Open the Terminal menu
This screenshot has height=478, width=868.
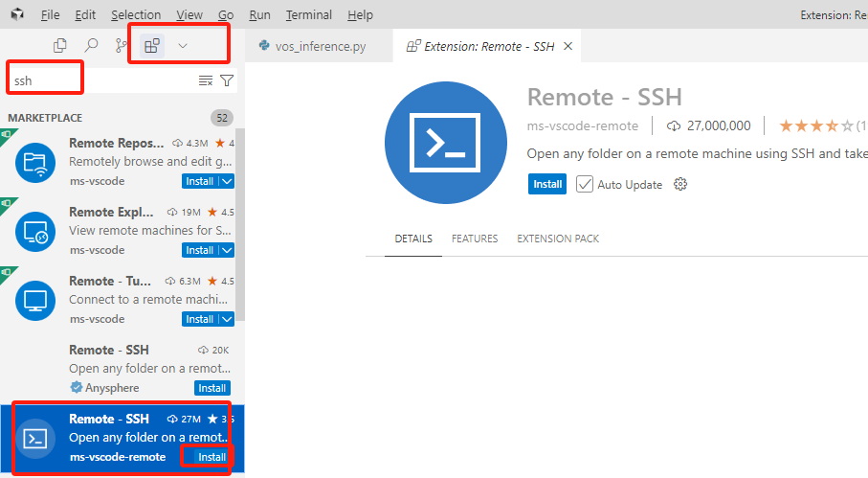(309, 15)
